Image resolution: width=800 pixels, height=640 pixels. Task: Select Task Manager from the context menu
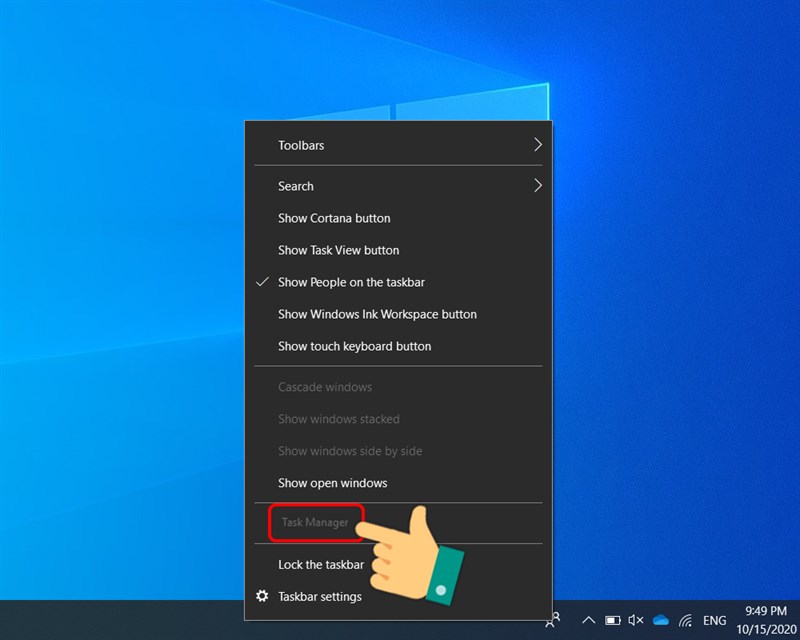(x=315, y=522)
